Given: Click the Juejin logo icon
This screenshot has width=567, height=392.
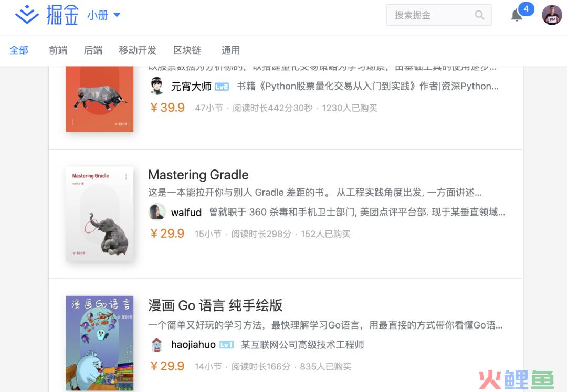Looking at the screenshot, I should [27, 15].
